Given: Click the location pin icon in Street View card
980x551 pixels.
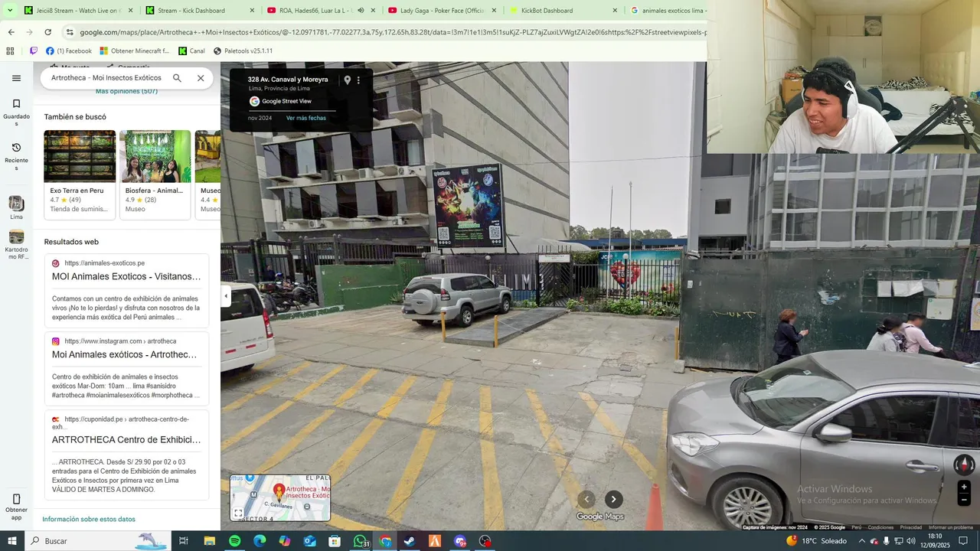Looking at the screenshot, I should click(x=347, y=80).
